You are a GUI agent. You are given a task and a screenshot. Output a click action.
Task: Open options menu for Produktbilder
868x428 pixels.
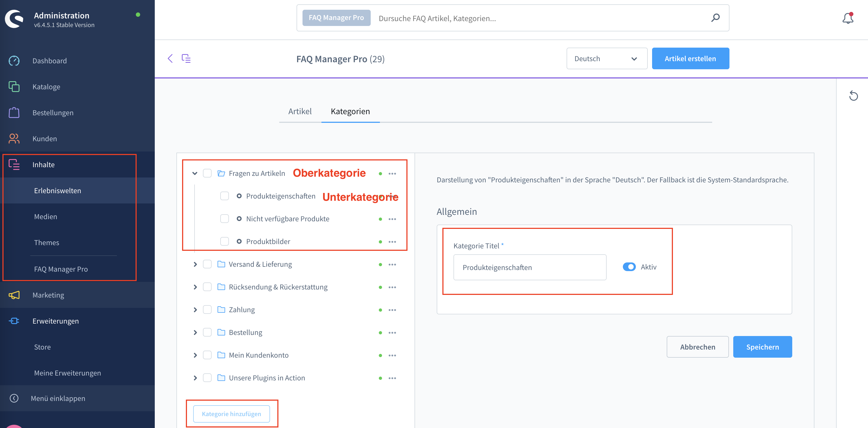pyautogui.click(x=392, y=242)
